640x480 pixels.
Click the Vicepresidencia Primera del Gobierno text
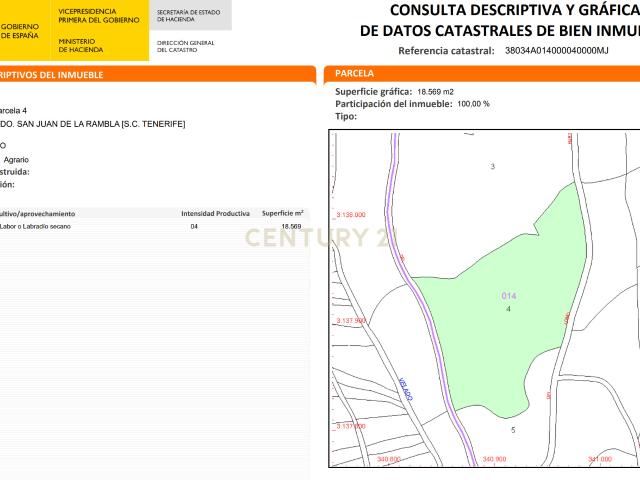98,14
